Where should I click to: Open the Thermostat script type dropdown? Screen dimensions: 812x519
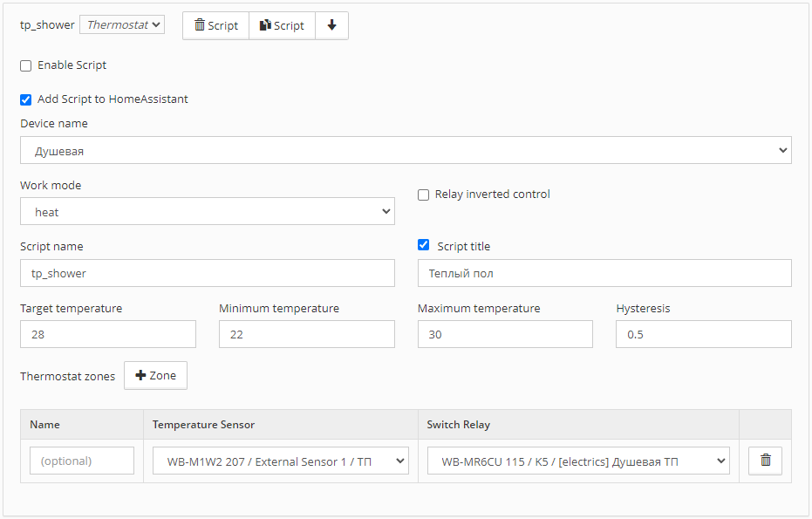(122, 24)
